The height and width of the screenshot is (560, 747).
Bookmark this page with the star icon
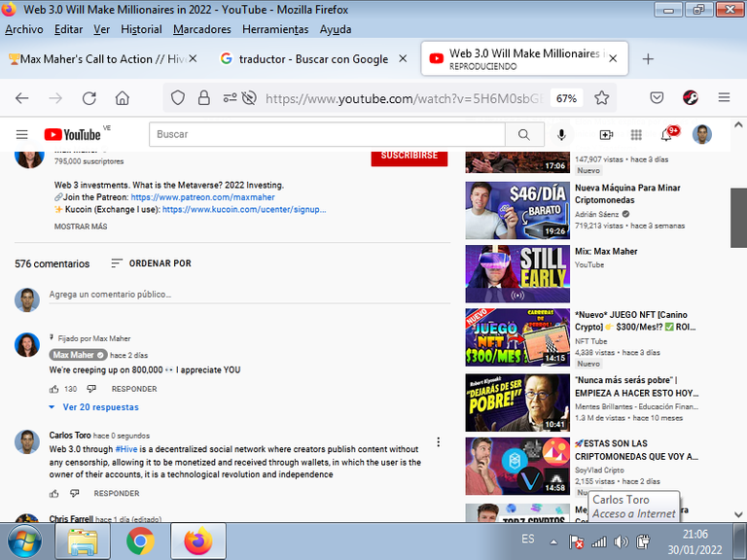click(x=602, y=98)
